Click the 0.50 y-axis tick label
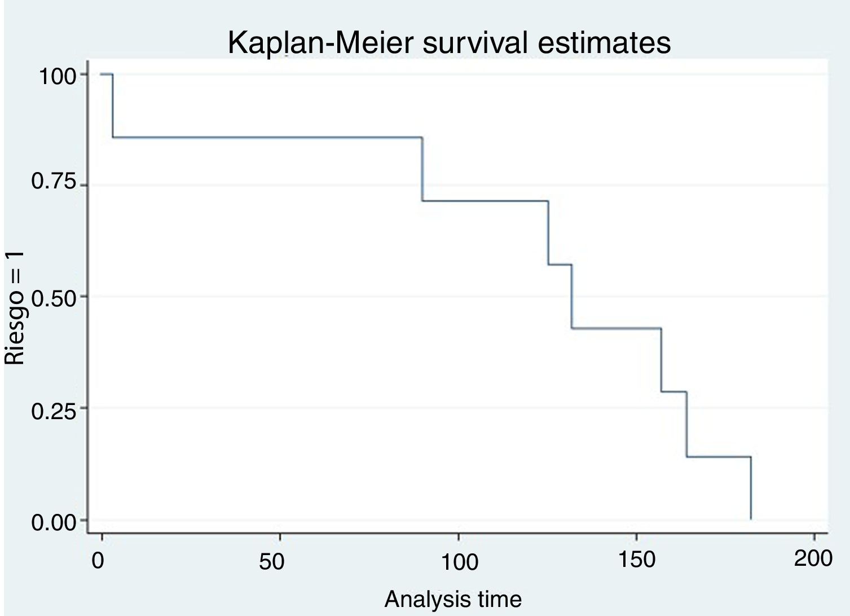850x616 pixels. click(x=54, y=298)
